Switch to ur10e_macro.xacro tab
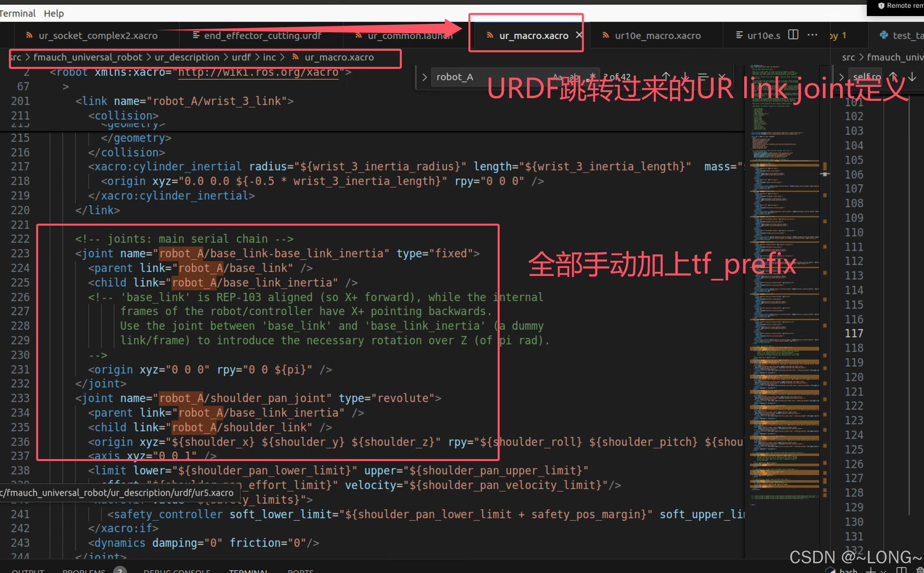The image size is (924, 573). 657,36
